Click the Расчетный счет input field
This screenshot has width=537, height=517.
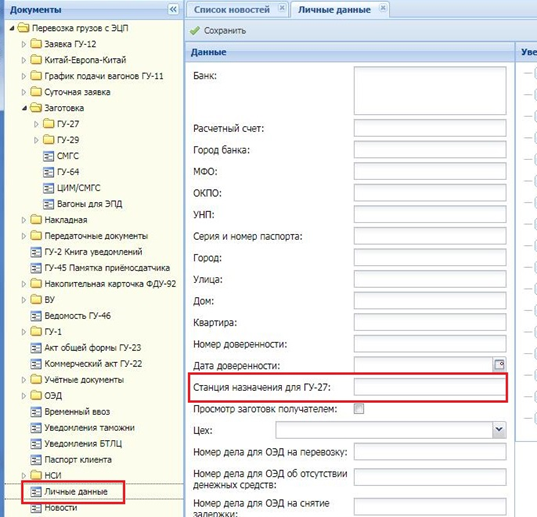[x=430, y=128]
